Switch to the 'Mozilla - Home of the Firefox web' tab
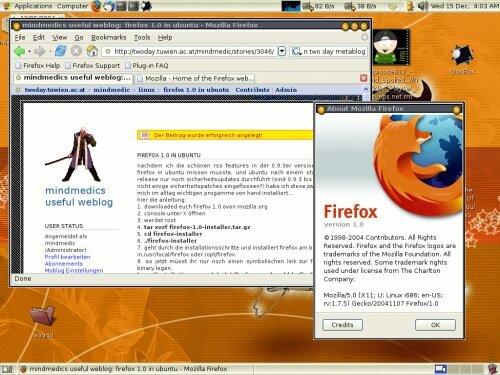The width and height of the screenshot is (500, 375). pyautogui.click(x=195, y=78)
